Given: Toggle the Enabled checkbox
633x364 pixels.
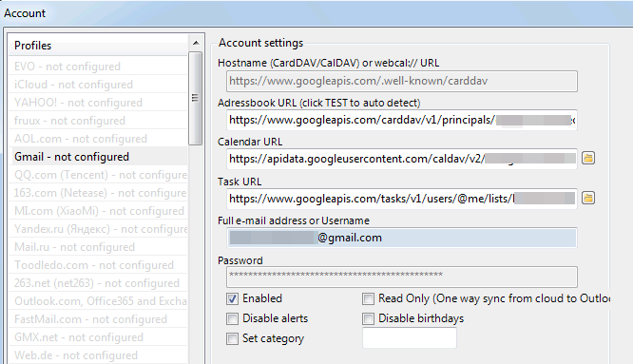Looking at the screenshot, I should [x=232, y=298].
